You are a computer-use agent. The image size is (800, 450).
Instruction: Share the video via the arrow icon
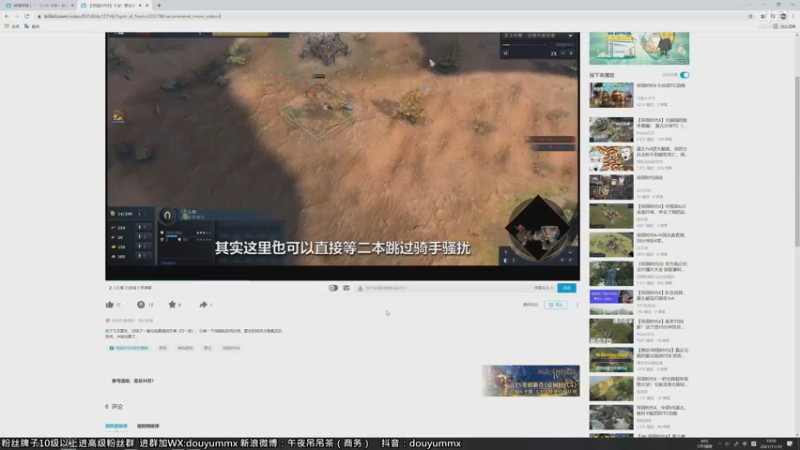pyautogui.click(x=203, y=305)
